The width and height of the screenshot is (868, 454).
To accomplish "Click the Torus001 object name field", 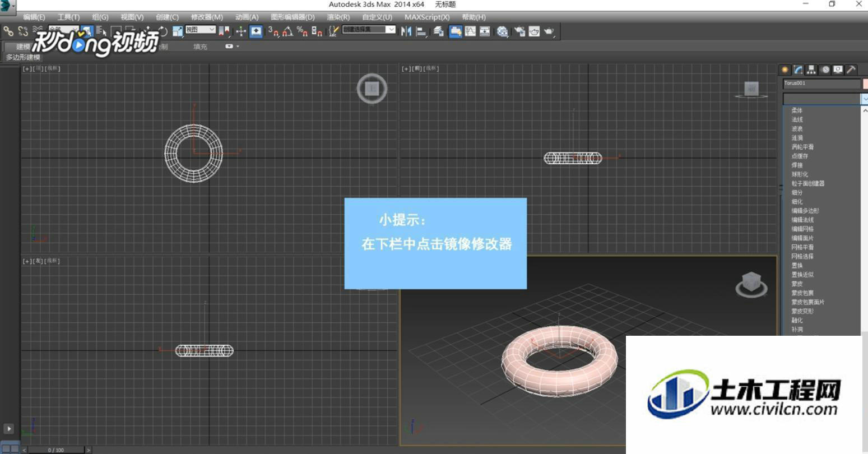I will click(821, 84).
